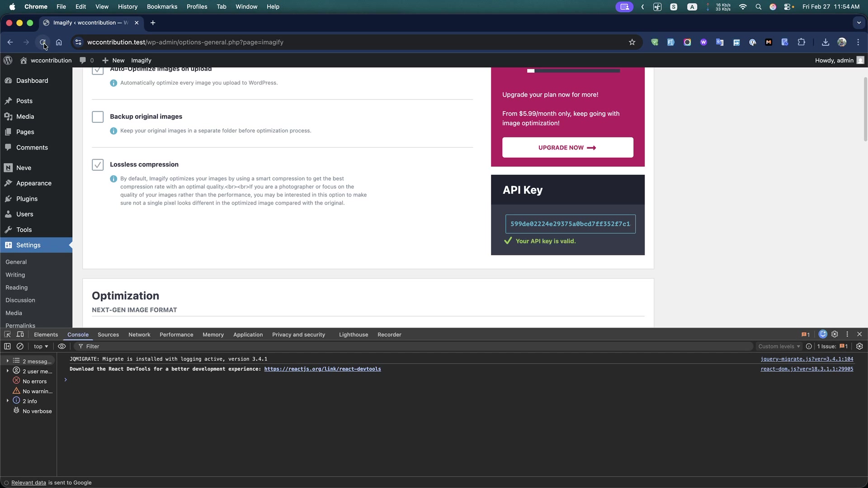Bookmark this page with the star icon
Screen dimensions: 868x488
632,42
